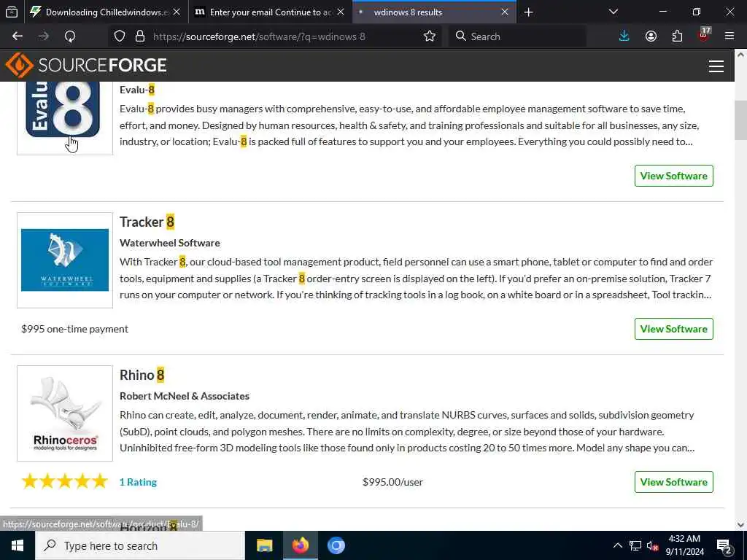Click View Software for Tracker 8
747x560 pixels.
[673, 329]
